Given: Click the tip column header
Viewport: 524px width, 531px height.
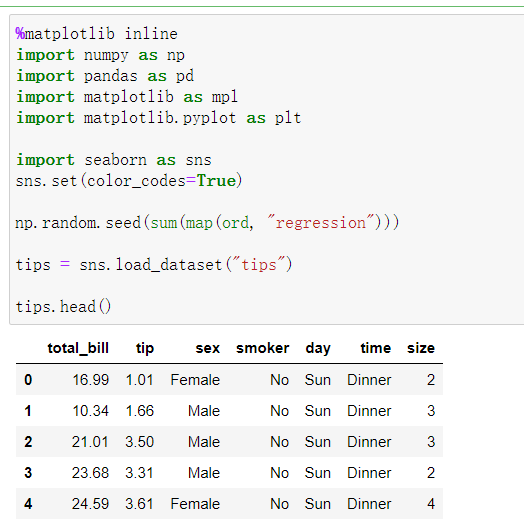Looking at the screenshot, I should coord(145,348).
